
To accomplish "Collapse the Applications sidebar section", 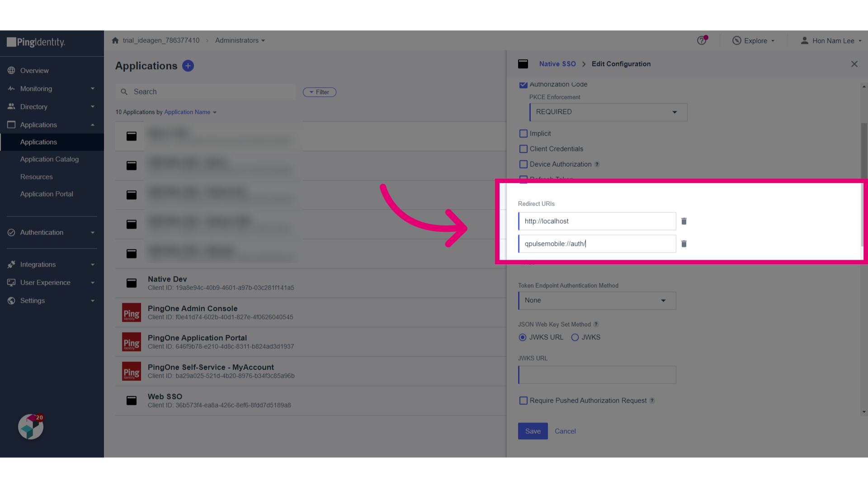I will coord(93,125).
